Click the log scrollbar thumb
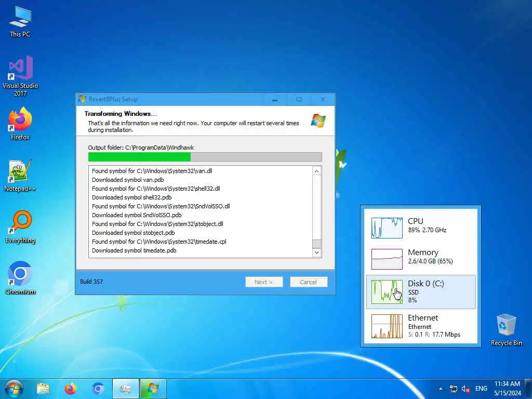The image size is (532, 399). pos(316,244)
